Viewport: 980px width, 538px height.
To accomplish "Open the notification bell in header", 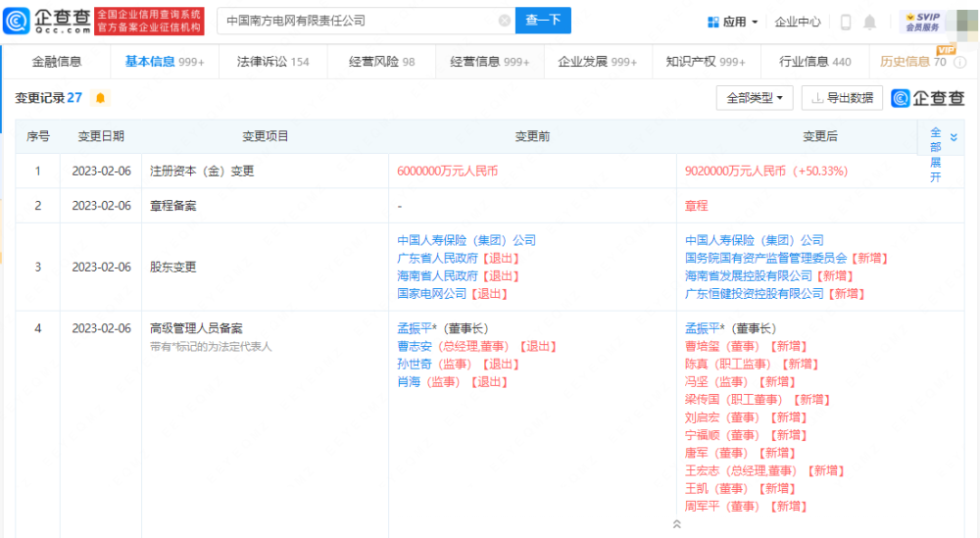I will coord(869,22).
